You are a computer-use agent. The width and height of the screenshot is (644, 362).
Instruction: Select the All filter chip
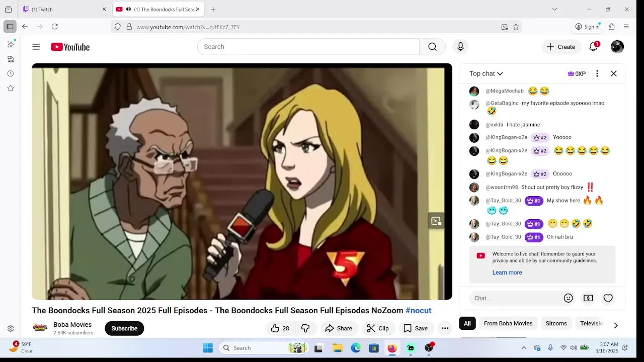(x=467, y=323)
